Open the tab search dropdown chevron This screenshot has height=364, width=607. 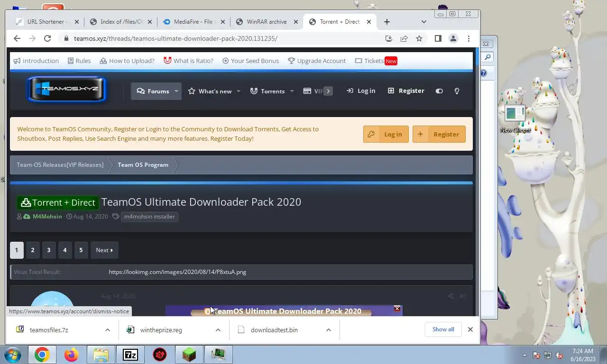[x=423, y=22]
